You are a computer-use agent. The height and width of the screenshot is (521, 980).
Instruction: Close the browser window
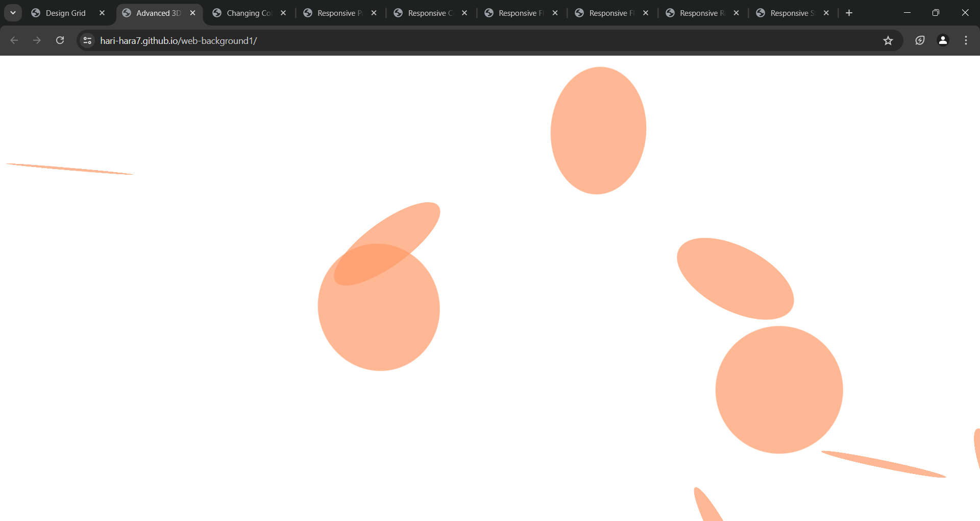click(x=965, y=13)
